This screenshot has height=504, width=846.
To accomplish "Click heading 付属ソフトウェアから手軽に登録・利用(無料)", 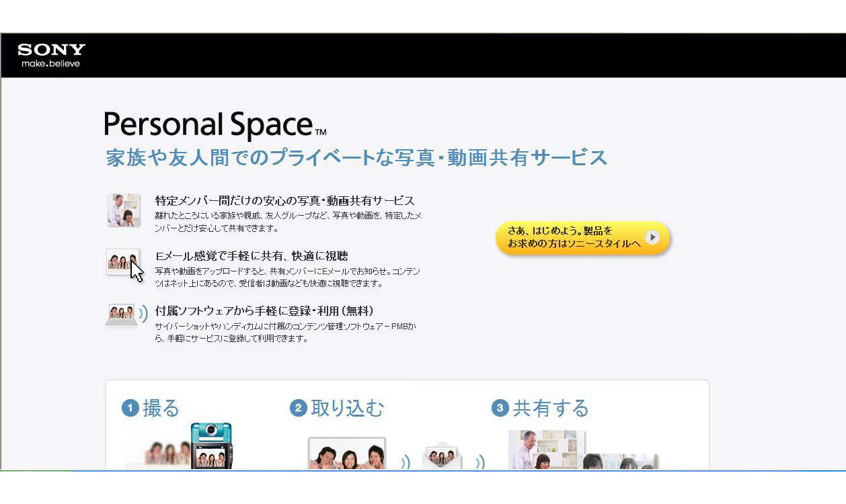I will [264, 311].
